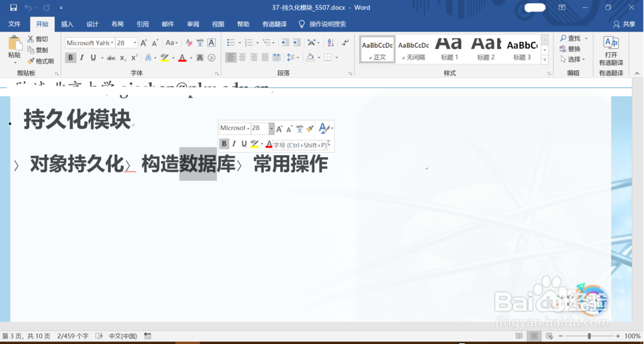This screenshot has height=344, width=644.
Task: Open the Change Case (Aa) dropdown
Action: point(172,43)
